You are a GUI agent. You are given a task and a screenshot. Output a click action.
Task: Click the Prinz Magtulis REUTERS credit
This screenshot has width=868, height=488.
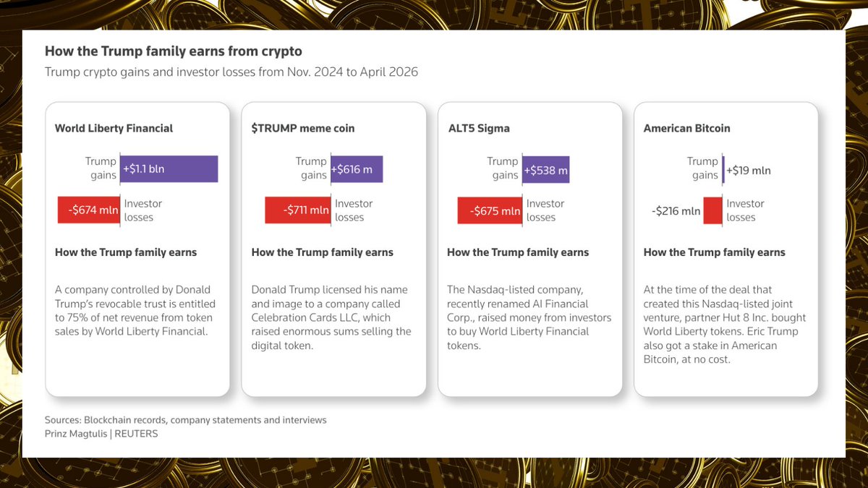pyautogui.click(x=101, y=434)
